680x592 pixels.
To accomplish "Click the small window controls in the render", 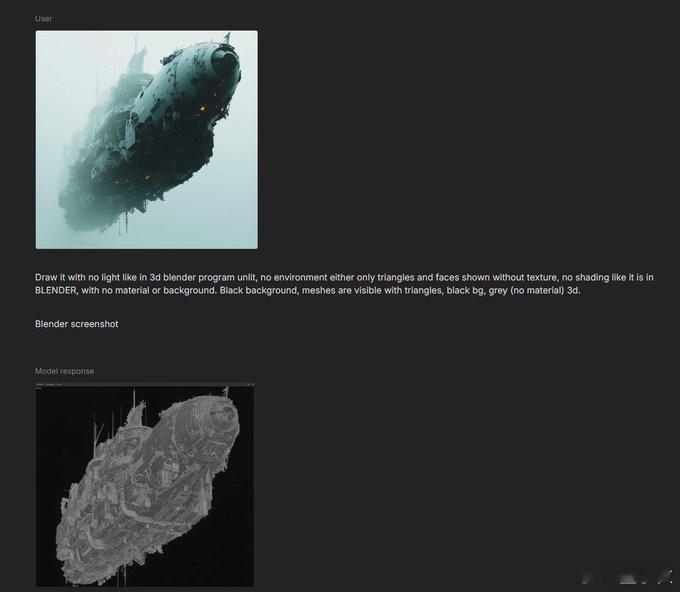I will point(250,384).
